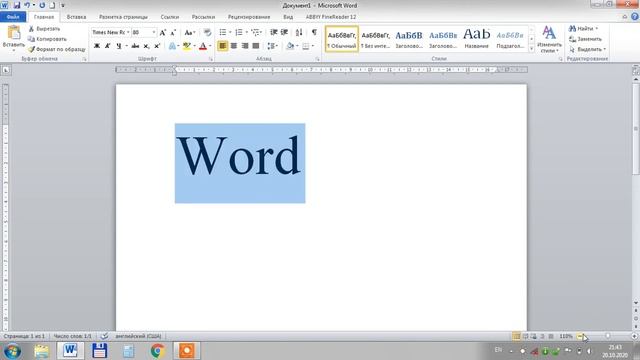Increase the paragraph indent
640x360 pixels.
pos(284,32)
